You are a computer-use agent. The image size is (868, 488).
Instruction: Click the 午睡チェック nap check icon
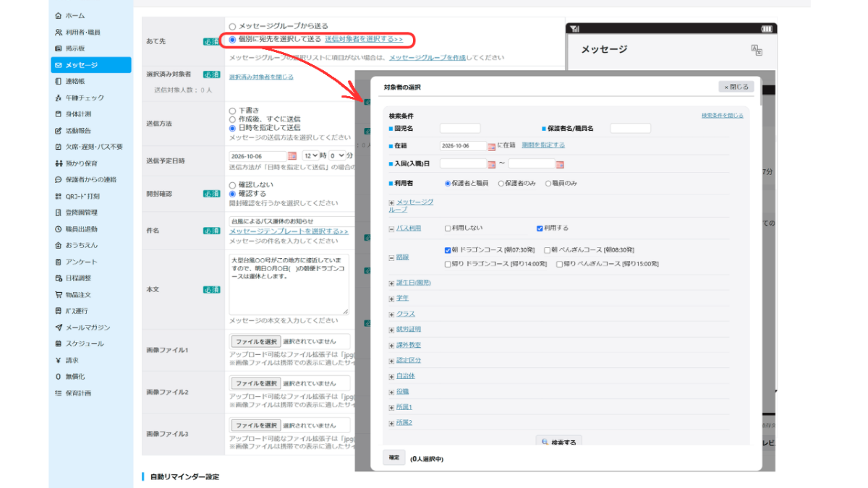[x=59, y=98]
